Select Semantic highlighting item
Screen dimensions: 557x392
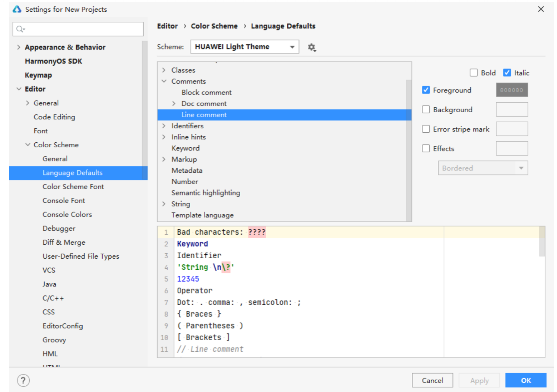point(206,193)
